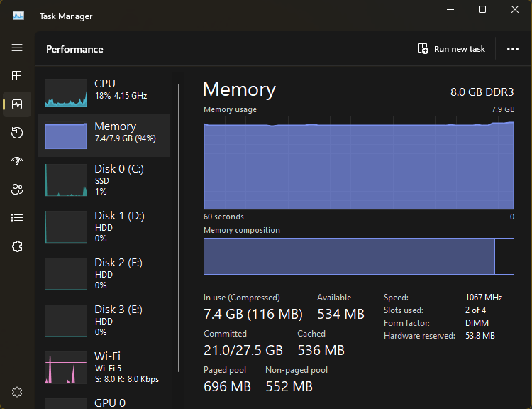Click the sidebar list vertical scrollbar
This screenshot has height=409, width=532.
point(179,228)
